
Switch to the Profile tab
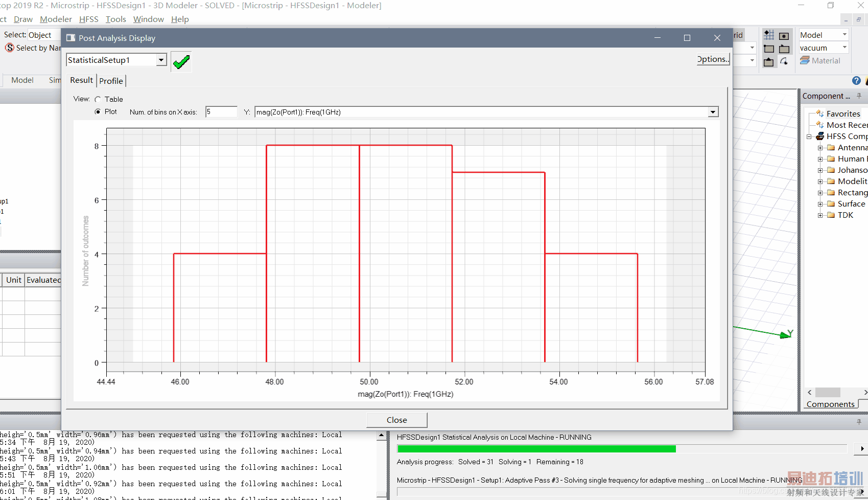click(x=111, y=81)
